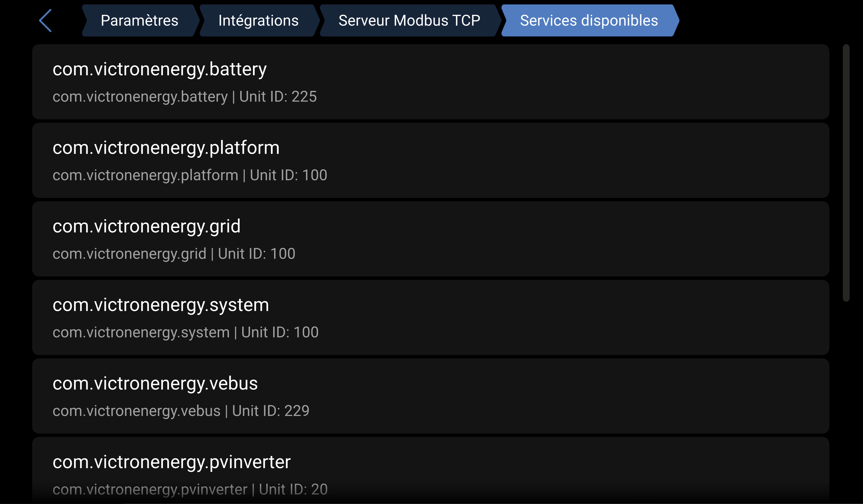
Task: Click the vertical scrollbar on the right
Action: coord(846,172)
